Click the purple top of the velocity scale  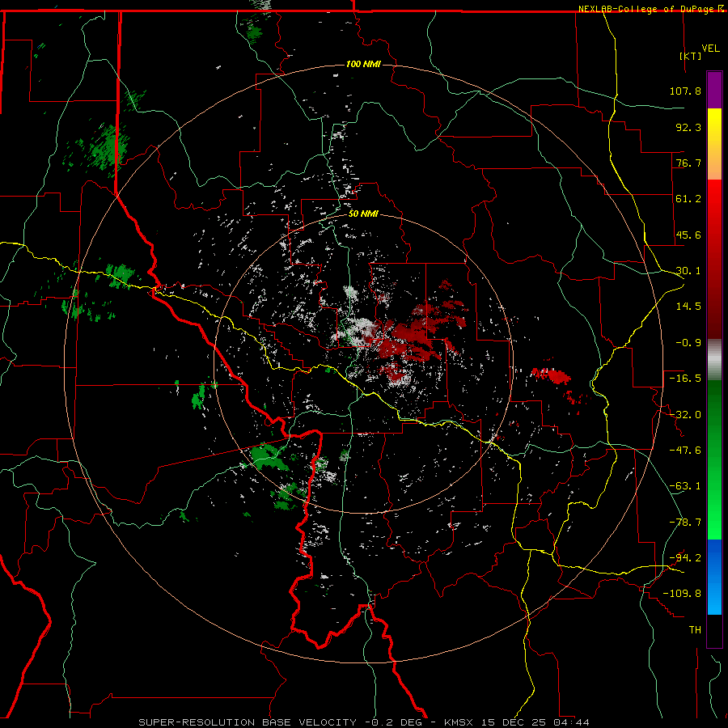714,90
